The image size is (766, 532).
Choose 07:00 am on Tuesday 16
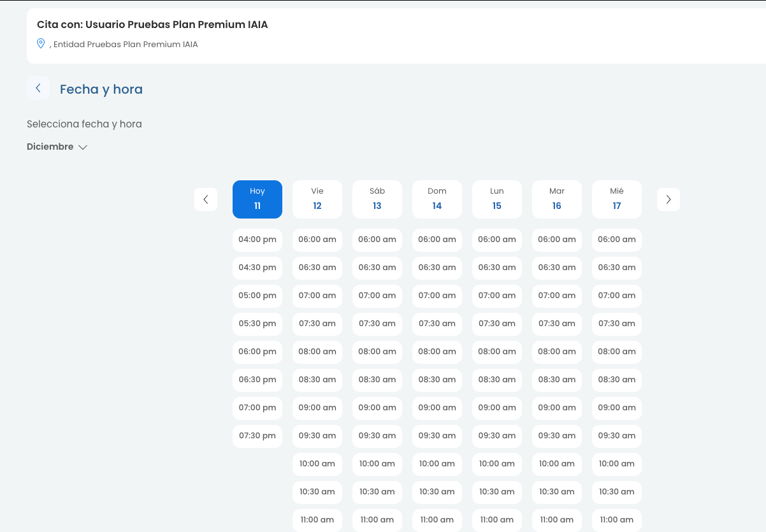pos(557,296)
